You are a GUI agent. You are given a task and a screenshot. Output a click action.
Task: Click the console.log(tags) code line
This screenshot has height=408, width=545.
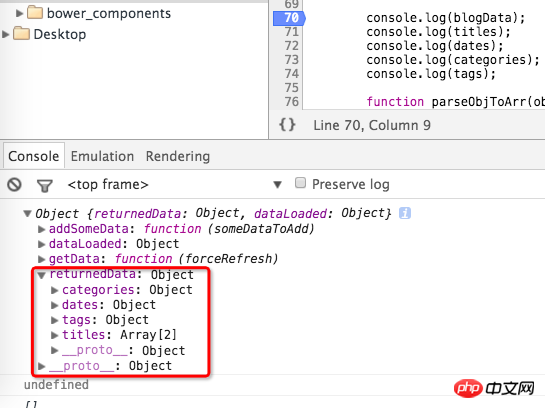pyautogui.click(x=431, y=74)
